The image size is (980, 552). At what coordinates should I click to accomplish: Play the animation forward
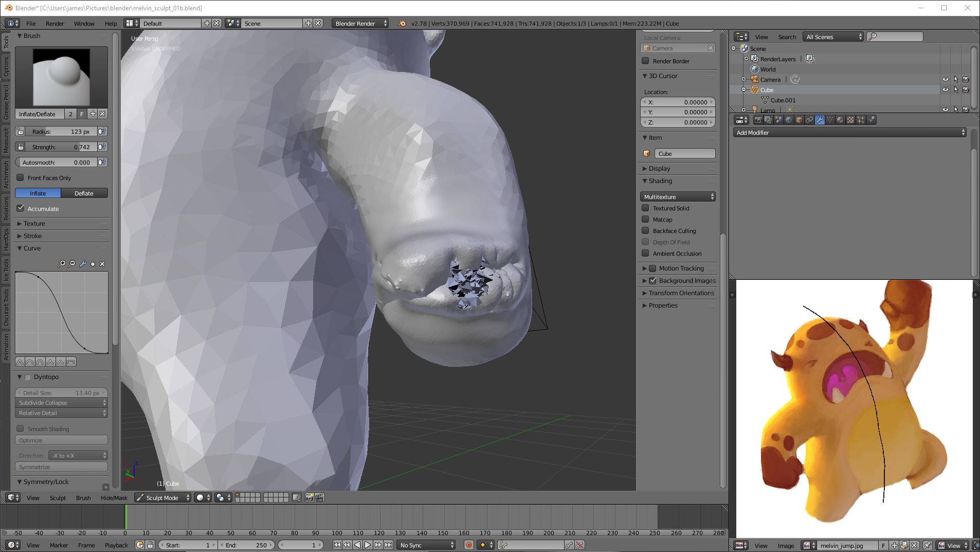pos(368,545)
